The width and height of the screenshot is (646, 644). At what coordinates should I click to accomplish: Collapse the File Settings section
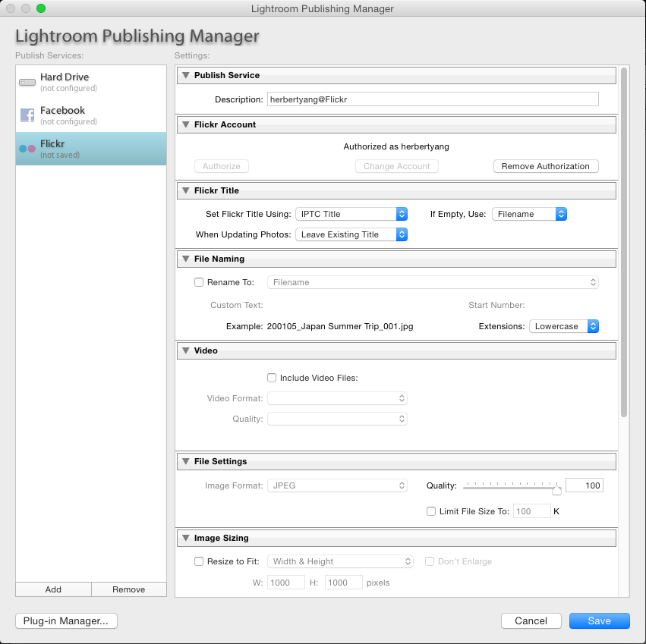(186, 461)
